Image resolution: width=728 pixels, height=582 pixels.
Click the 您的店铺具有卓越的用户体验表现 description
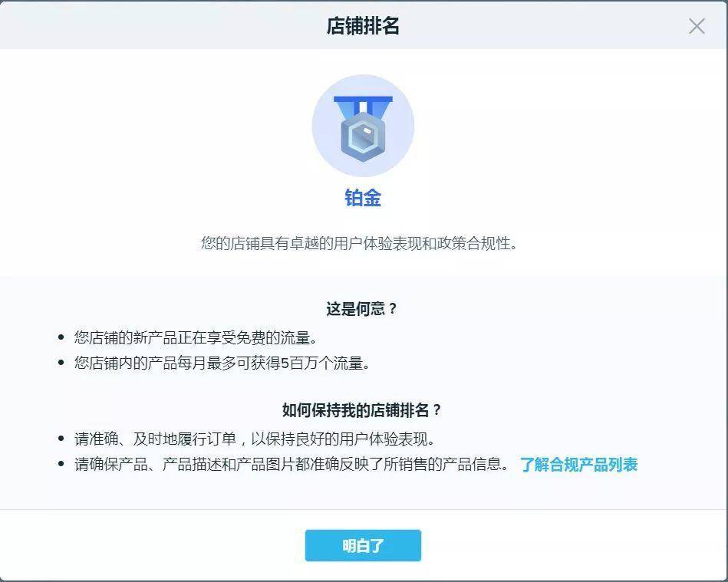(x=359, y=243)
